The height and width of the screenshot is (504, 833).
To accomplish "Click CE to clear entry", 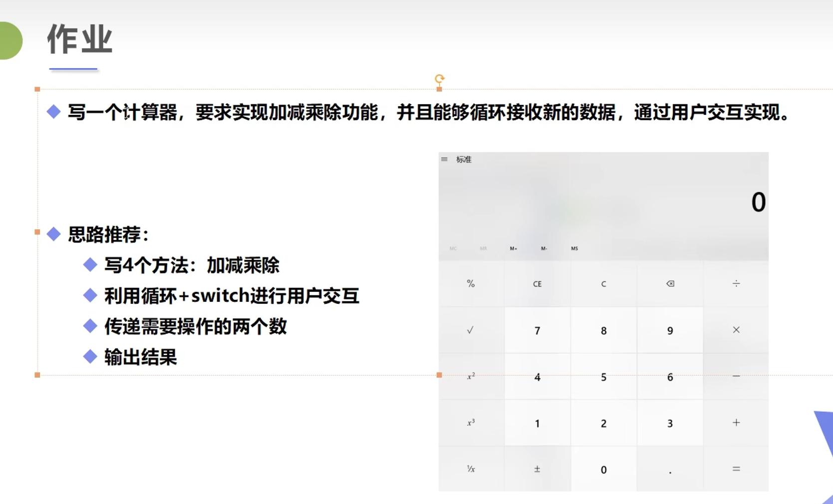I will (x=537, y=283).
